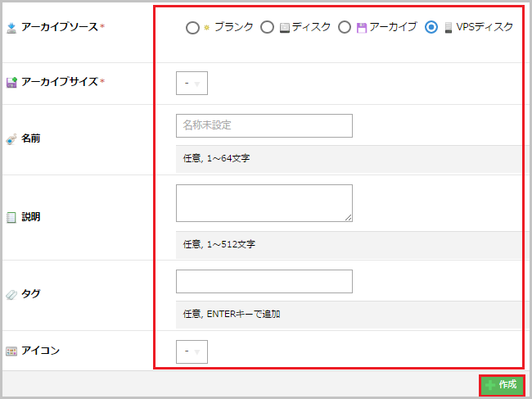Focus the タグ input box
The image size is (532, 399).
click(x=264, y=281)
